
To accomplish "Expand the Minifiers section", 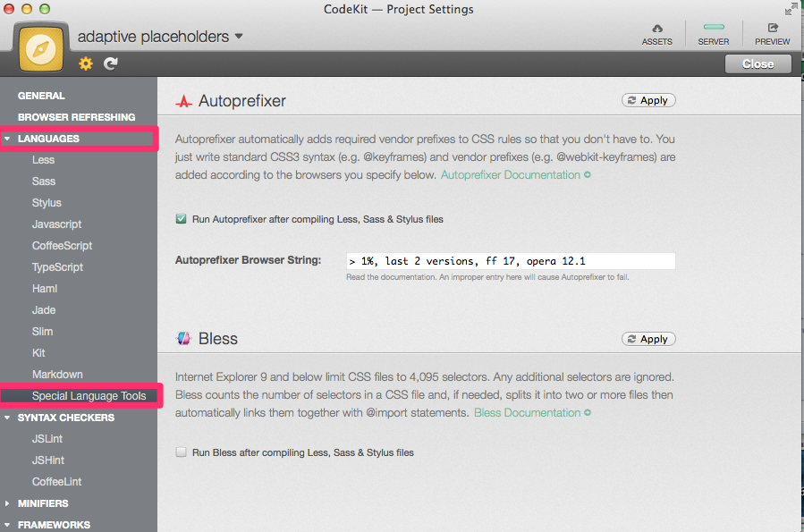I will (8, 503).
